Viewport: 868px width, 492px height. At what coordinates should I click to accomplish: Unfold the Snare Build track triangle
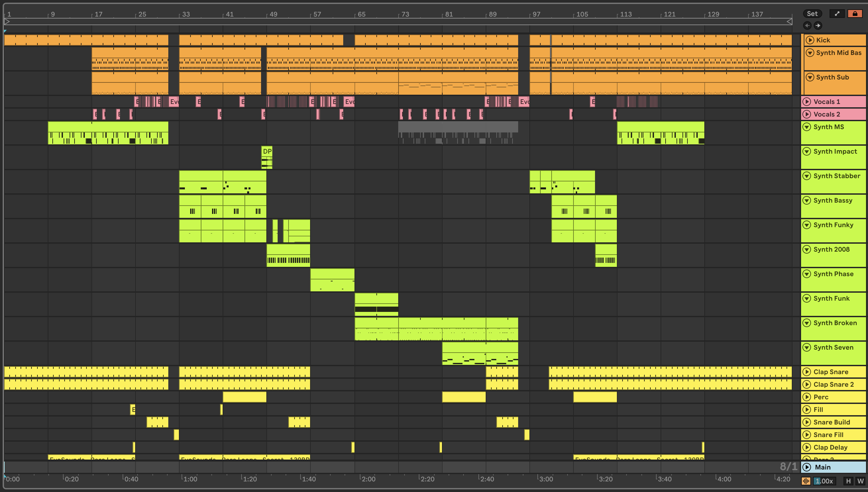(807, 422)
